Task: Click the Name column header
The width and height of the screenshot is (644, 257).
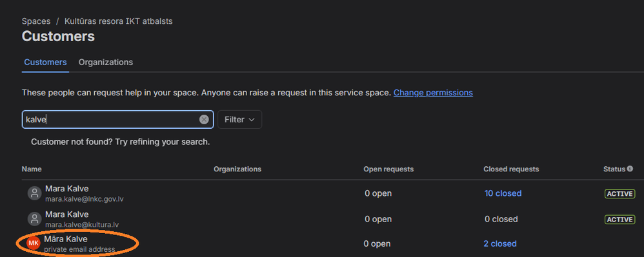Action: (x=32, y=169)
